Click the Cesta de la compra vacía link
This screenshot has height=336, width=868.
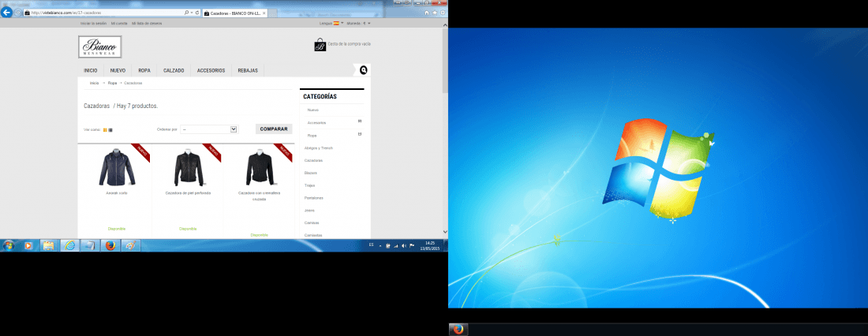tap(350, 43)
